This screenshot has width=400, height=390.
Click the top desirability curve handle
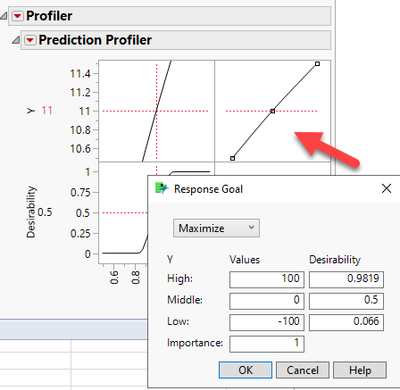pyautogui.click(x=317, y=64)
